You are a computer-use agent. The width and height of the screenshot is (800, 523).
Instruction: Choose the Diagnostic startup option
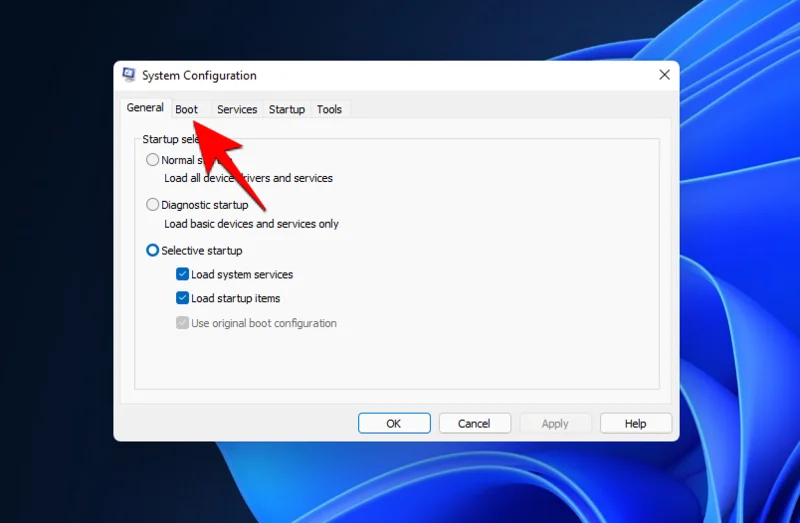pos(152,205)
